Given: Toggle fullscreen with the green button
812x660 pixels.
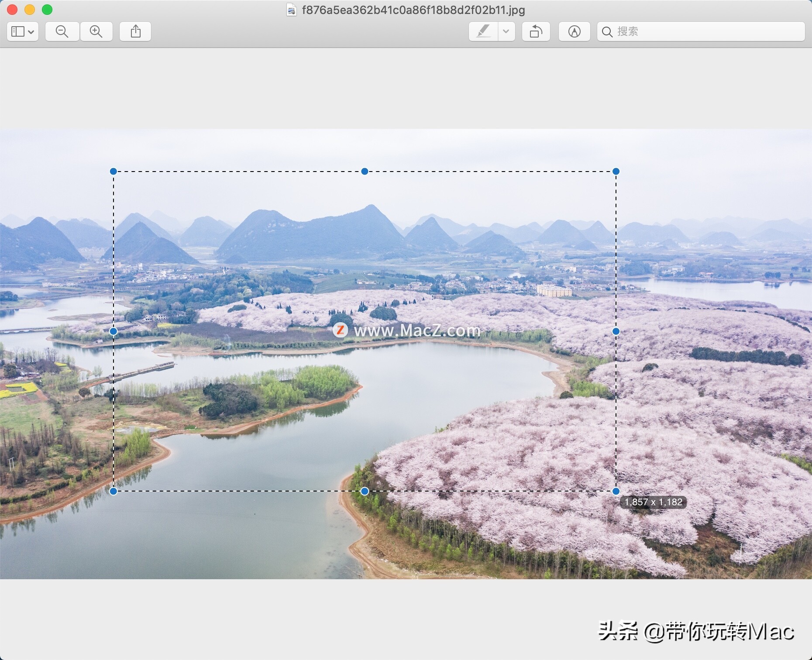Looking at the screenshot, I should click(47, 9).
